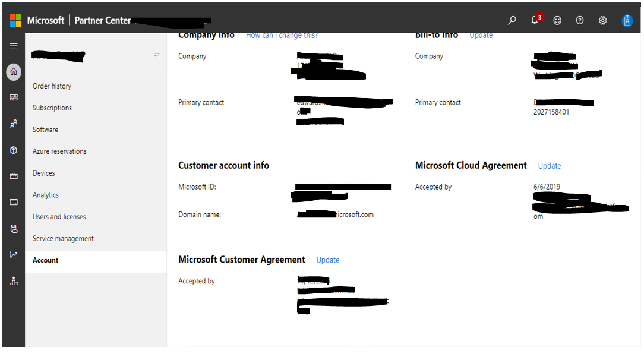Select the Home icon in the sidebar
644x360 pixels.
(13, 71)
